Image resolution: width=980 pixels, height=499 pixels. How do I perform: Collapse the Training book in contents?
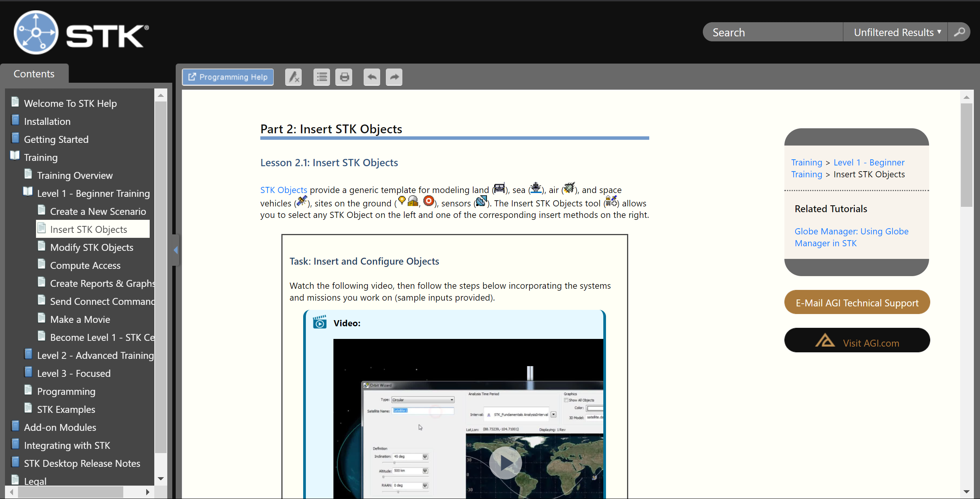pyautogui.click(x=41, y=157)
